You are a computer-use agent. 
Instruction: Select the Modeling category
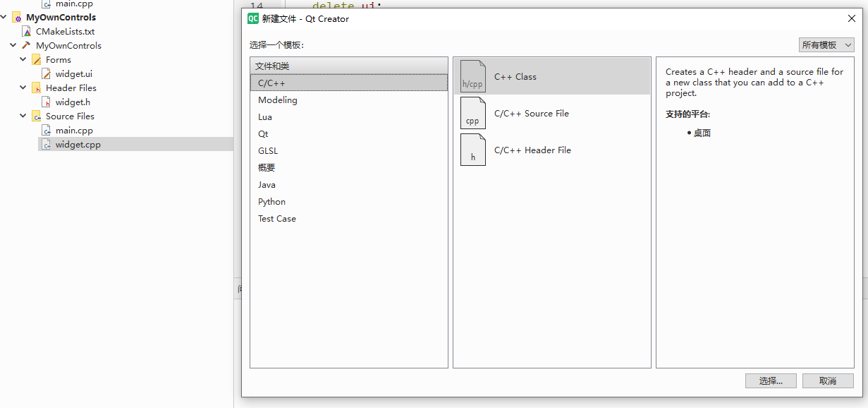pyautogui.click(x=277, y=100)
